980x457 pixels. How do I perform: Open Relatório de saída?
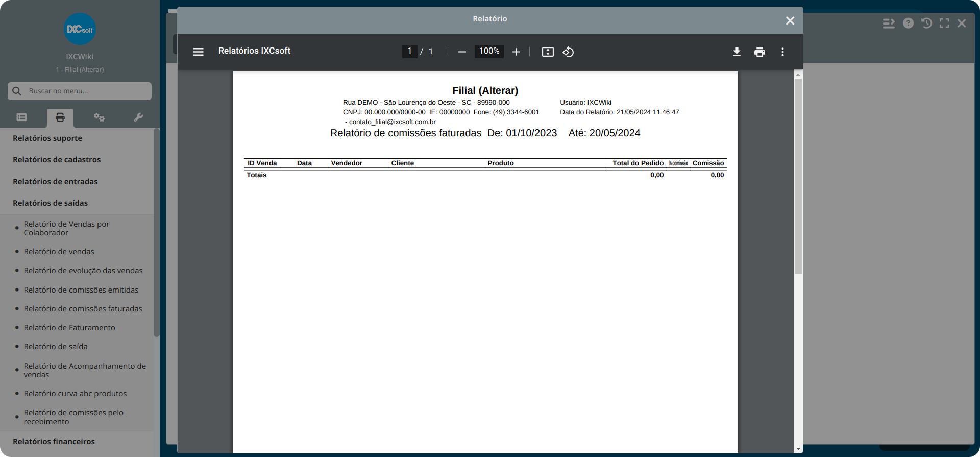(x=56, y=347)
